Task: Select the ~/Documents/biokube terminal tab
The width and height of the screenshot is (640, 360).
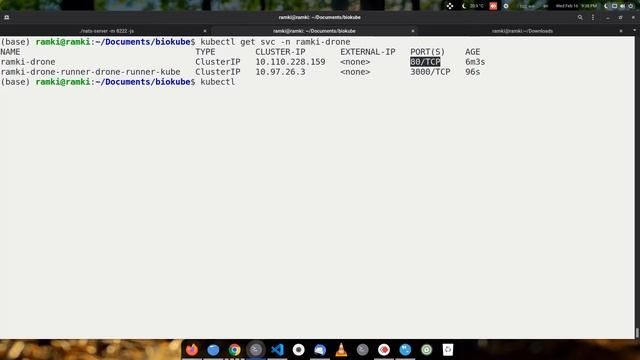Action: (314, 31)
